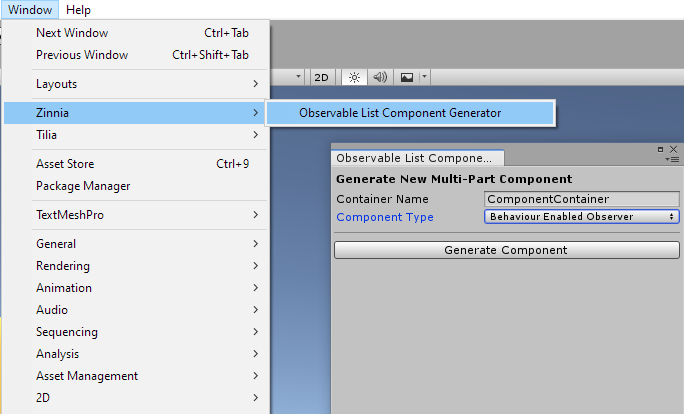Screen dimensions: 684x414
Task: Switch to Observable List Compone... tab
Action: click(x=417, y=158)
